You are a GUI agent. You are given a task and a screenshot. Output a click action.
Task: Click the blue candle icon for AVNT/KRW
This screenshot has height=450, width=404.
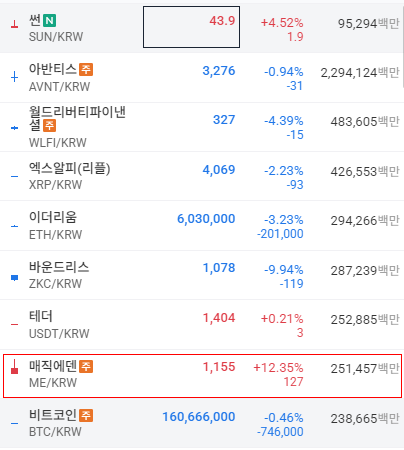point(14,77)
